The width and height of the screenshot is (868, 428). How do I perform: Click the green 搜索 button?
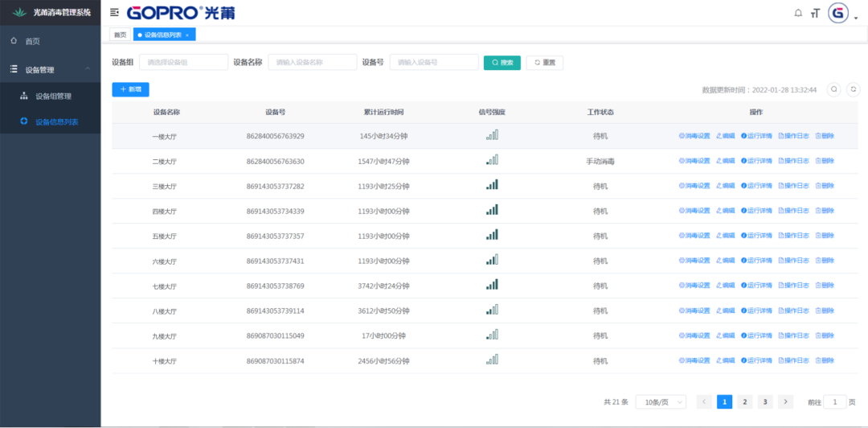(502, 63)
